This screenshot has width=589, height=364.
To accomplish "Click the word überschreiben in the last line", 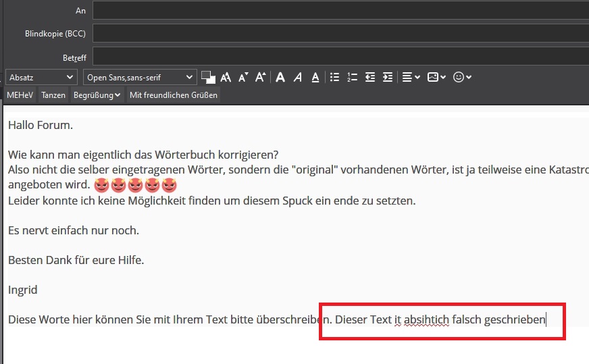I will coord(294,319).
